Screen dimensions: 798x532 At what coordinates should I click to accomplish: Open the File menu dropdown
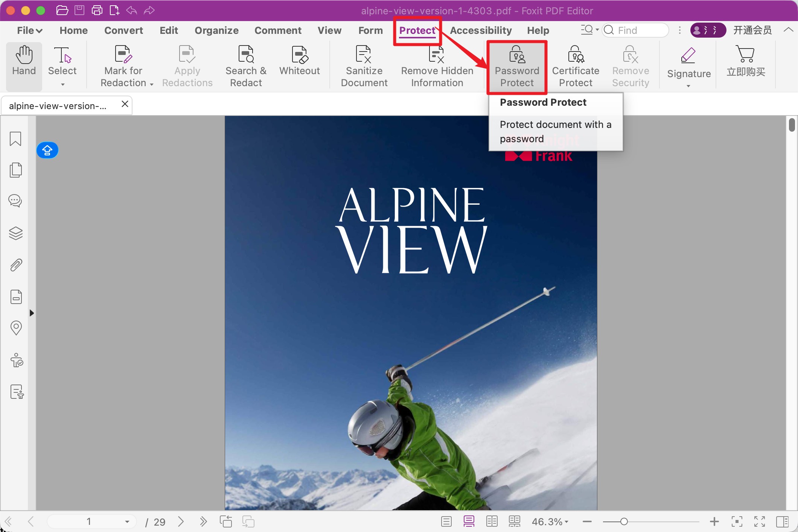click(29, 30)
